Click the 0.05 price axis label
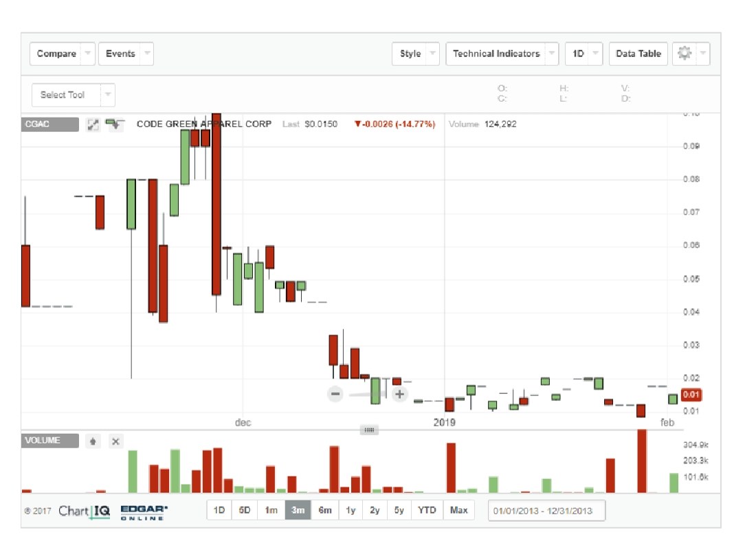This screenshot has width=756, height=550. [691, 279]
